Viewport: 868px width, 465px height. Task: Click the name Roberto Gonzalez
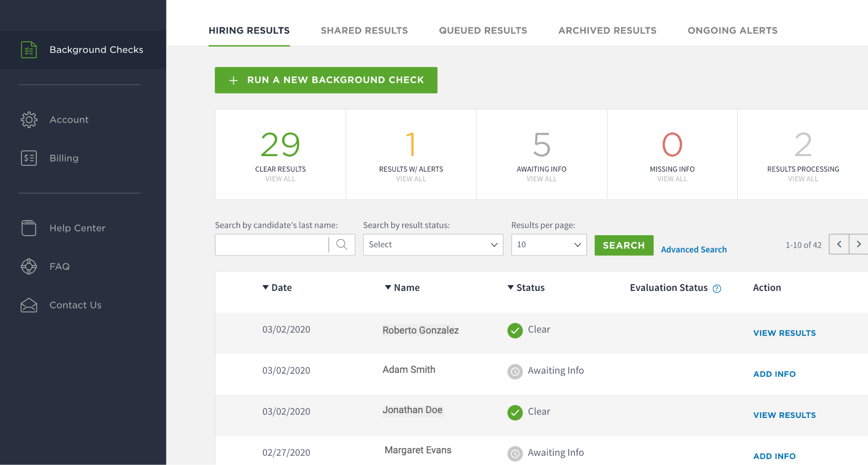point(420,330)
